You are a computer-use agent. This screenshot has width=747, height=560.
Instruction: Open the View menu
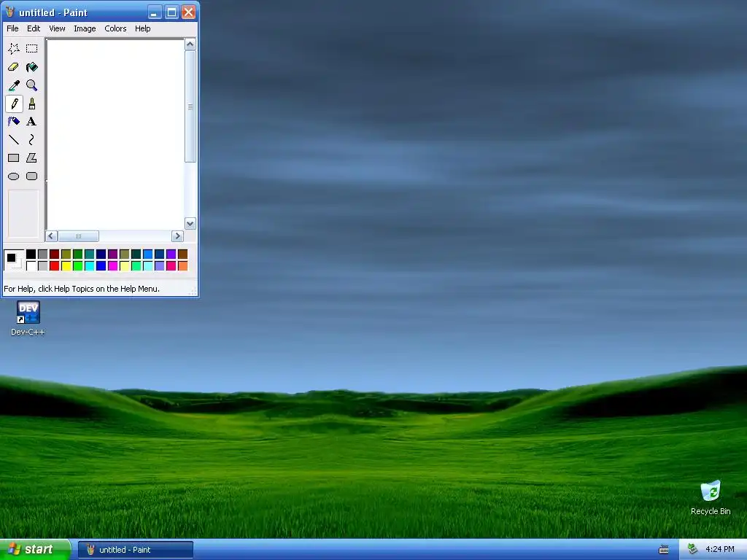tap(57, 28)
